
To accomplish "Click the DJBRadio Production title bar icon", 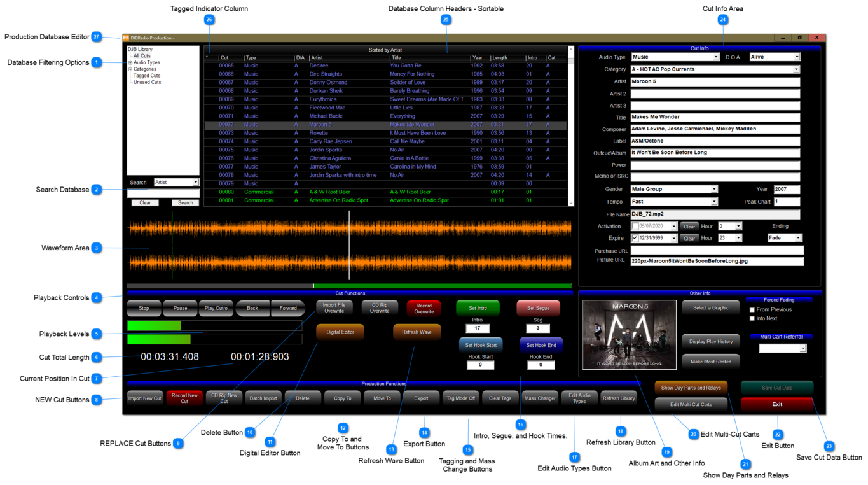I will pyautogui.click(x=126, y=38).
